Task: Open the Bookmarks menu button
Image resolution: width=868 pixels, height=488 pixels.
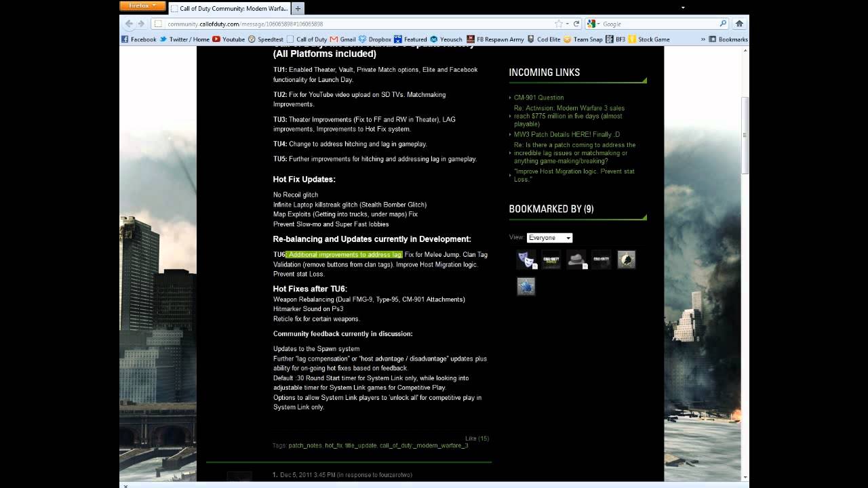Action: (728, 39)
